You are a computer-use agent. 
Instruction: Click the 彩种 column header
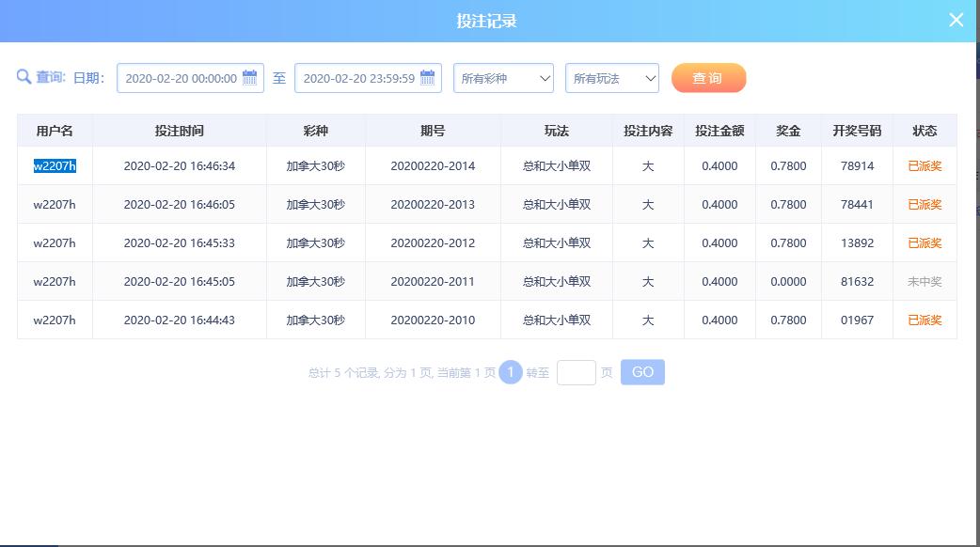316,131
